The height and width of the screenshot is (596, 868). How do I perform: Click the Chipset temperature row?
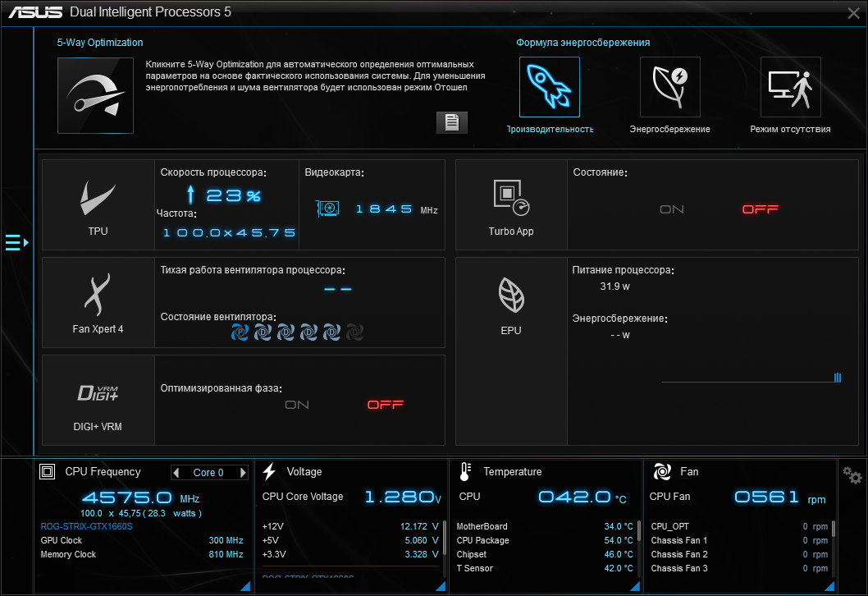pos(545,554)
